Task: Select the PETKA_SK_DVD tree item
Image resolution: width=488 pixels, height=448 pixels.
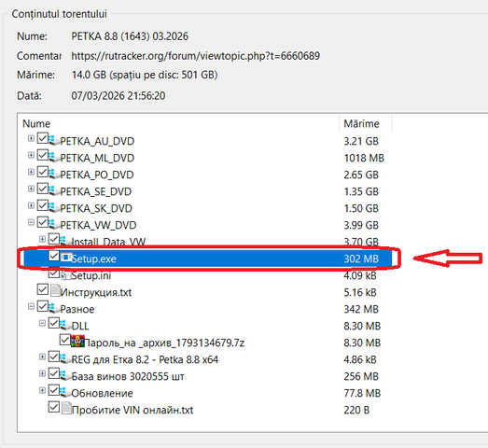Action: coord(96,208)
